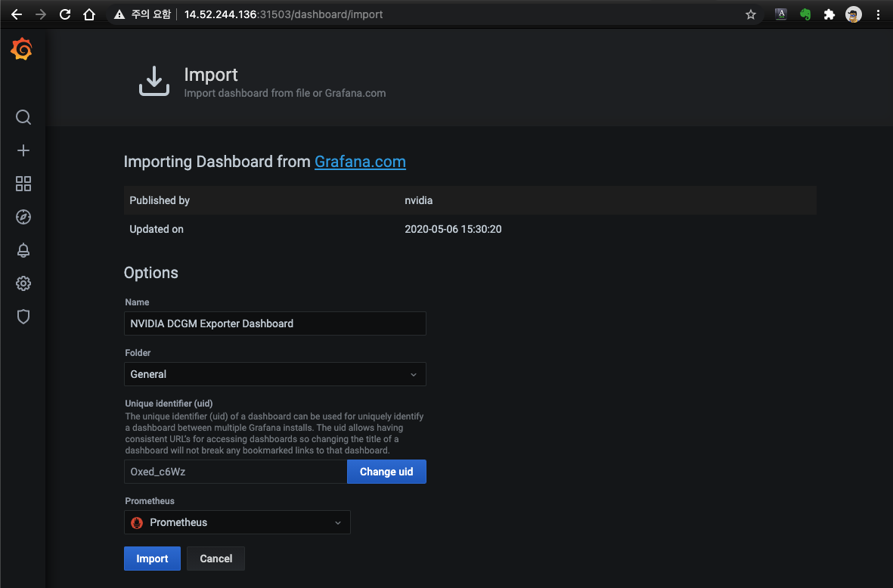Open the browser profile avatar
This screenshot has width=893, height=588.
click(x=853, y=15)
